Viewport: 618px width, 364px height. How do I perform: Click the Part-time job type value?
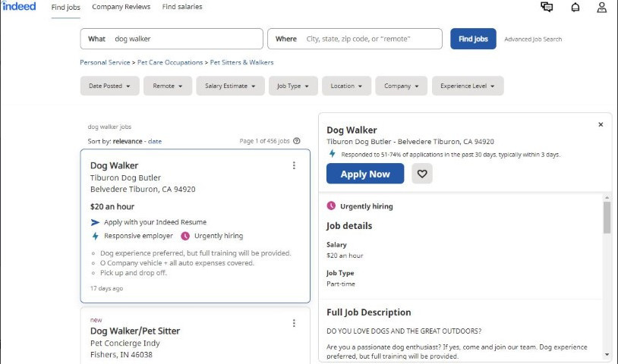(x=341, y=284)
